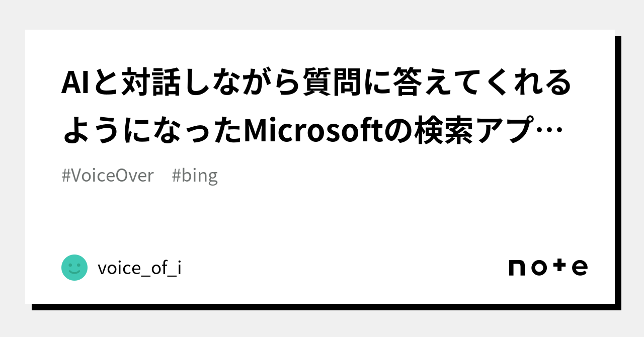This screenshot has width=644, height=337.
Task: Click the letter e in note logo
Action: (x=580, y=268)
